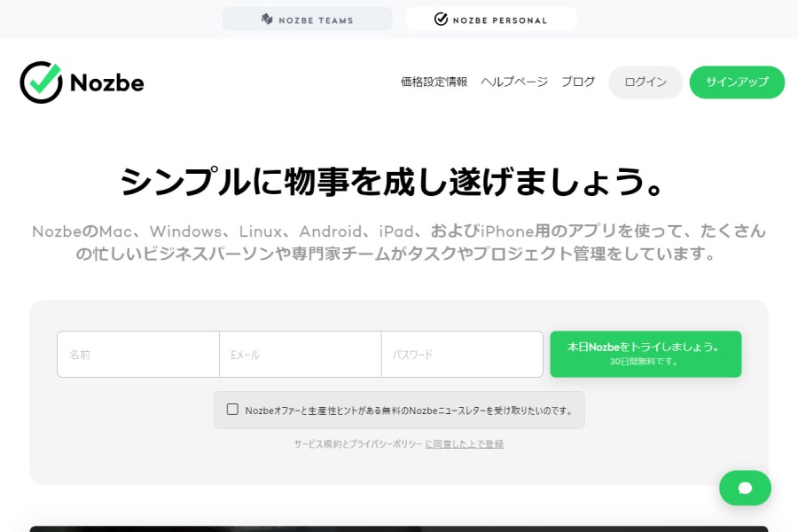This screenshot has height=532, width=798.
Task: Click the Nozbe wordmark next to the logo
Action: [x=107, y=82]
